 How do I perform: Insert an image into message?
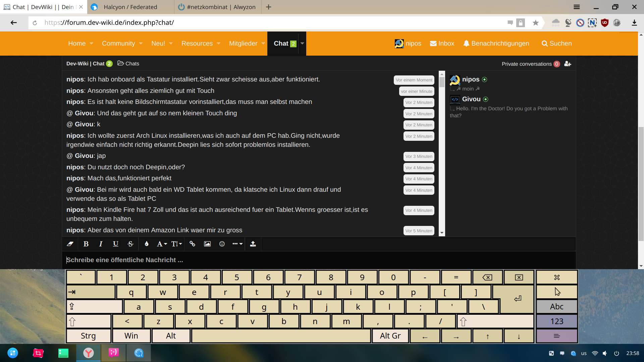(x=207, y=244)
